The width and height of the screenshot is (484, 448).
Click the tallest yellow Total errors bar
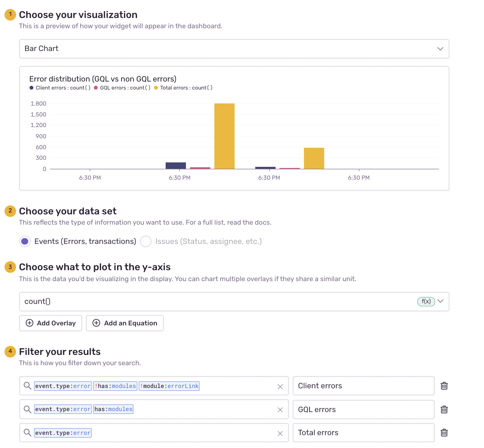224,136
